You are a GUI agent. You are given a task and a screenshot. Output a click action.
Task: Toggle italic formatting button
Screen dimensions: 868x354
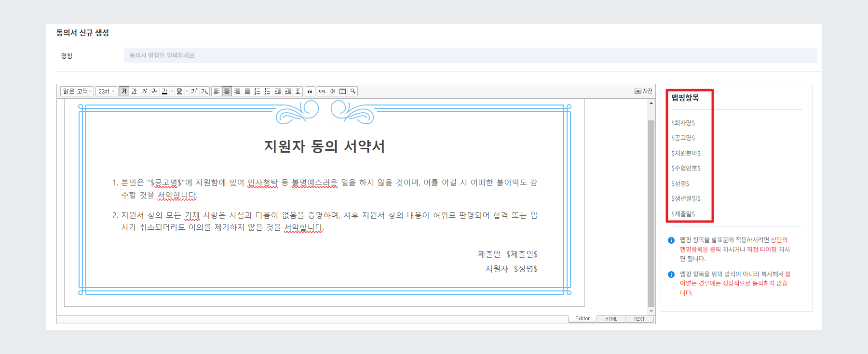144,91
